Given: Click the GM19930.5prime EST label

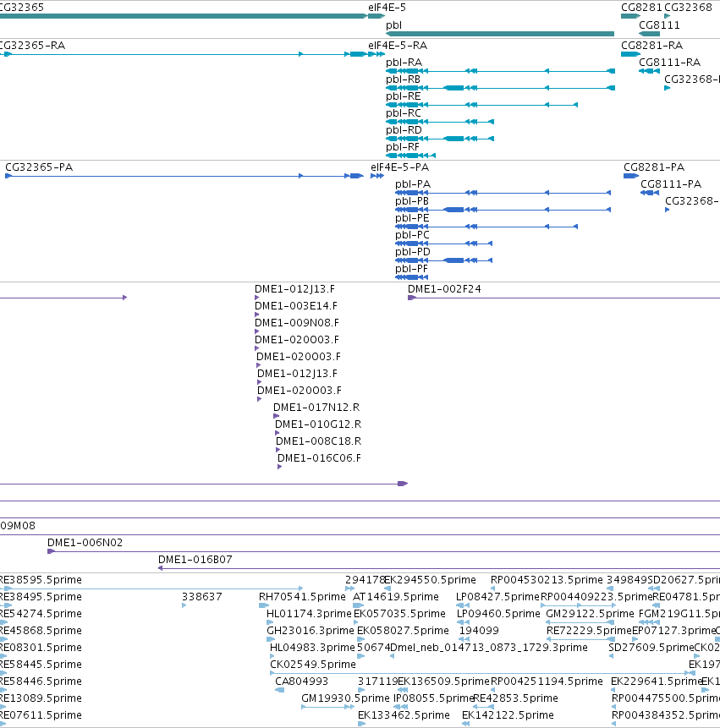Looking at the screenshot, I should click(345, 698).
